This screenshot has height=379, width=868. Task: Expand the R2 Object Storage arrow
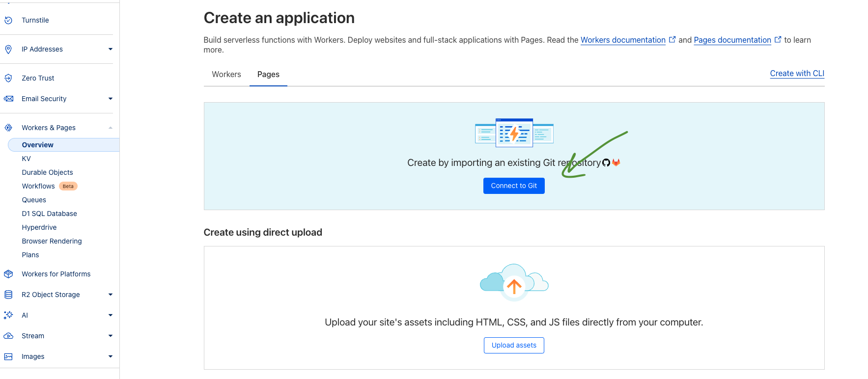pos(111,295)
